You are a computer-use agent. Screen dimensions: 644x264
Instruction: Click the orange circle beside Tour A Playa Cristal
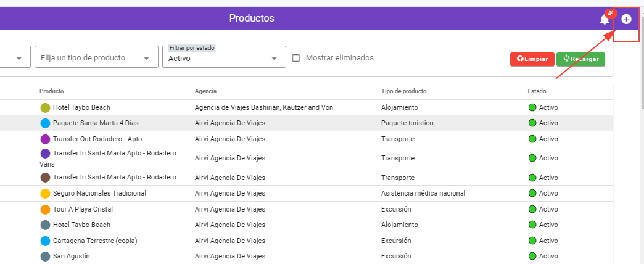tap(45, 210)
